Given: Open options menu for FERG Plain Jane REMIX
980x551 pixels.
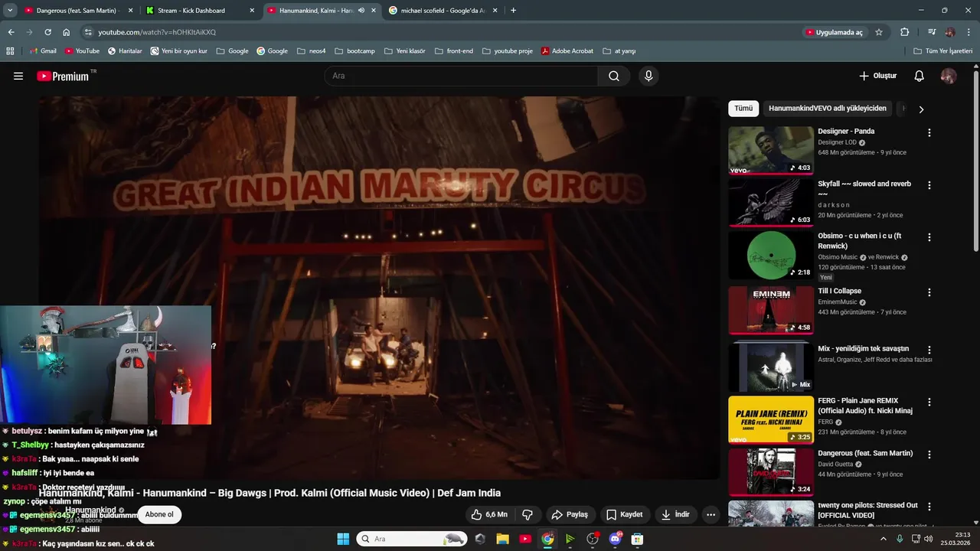Looking at the screenshot, I should (x=929, y=402).
